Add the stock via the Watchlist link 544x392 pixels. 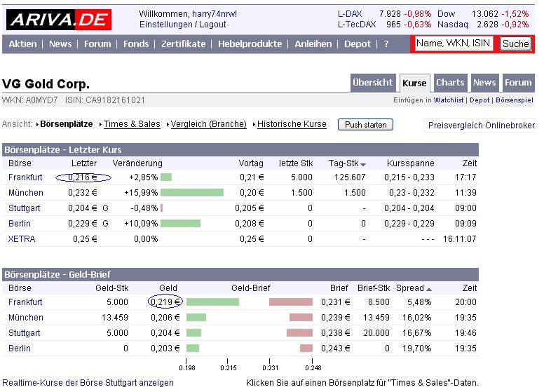[x=449, y=101]
